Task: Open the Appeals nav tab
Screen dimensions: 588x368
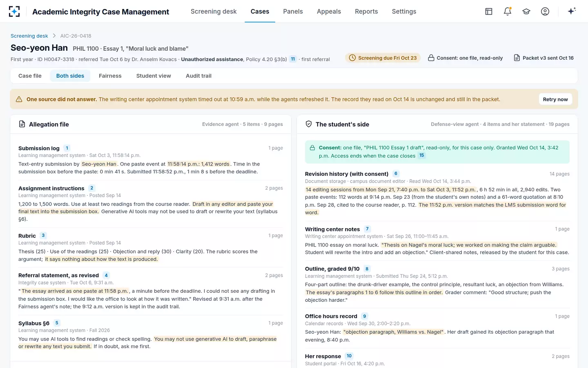Action: coord(329,11)
